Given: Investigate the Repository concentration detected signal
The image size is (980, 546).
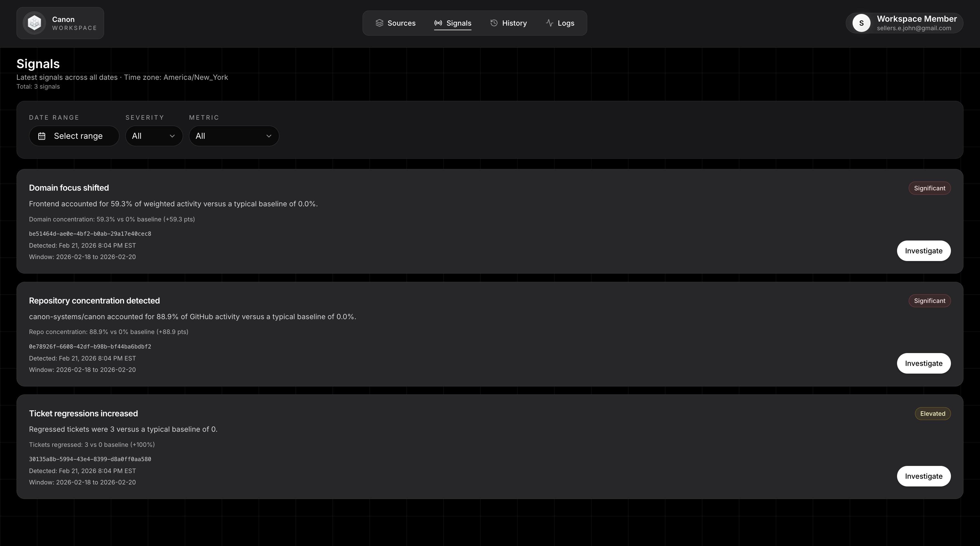Looking at the screenshot, I should point(923,364).
